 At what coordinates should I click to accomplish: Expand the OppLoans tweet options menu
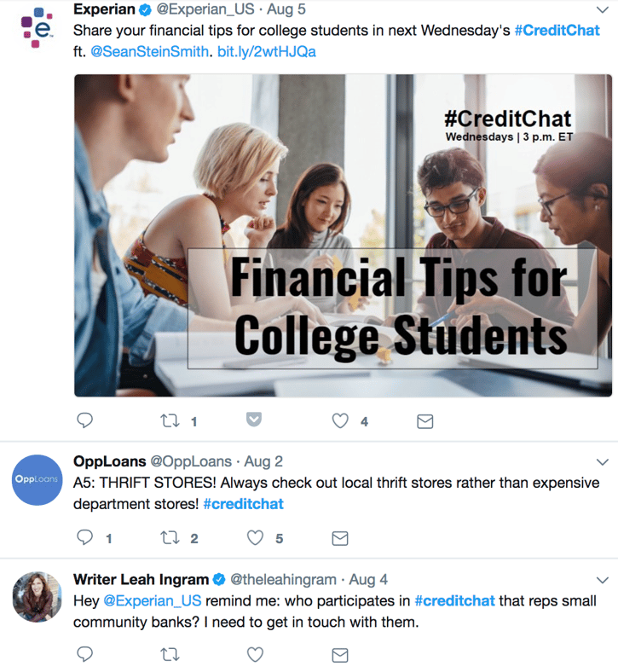[603, 461]
